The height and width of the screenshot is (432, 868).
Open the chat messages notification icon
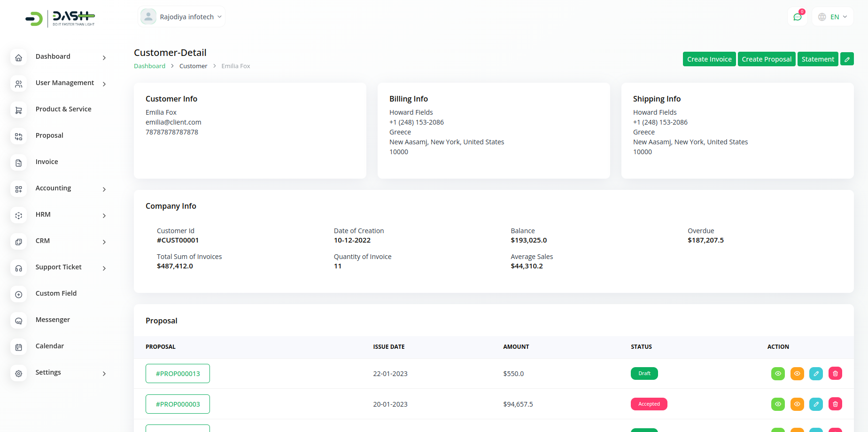797,17
